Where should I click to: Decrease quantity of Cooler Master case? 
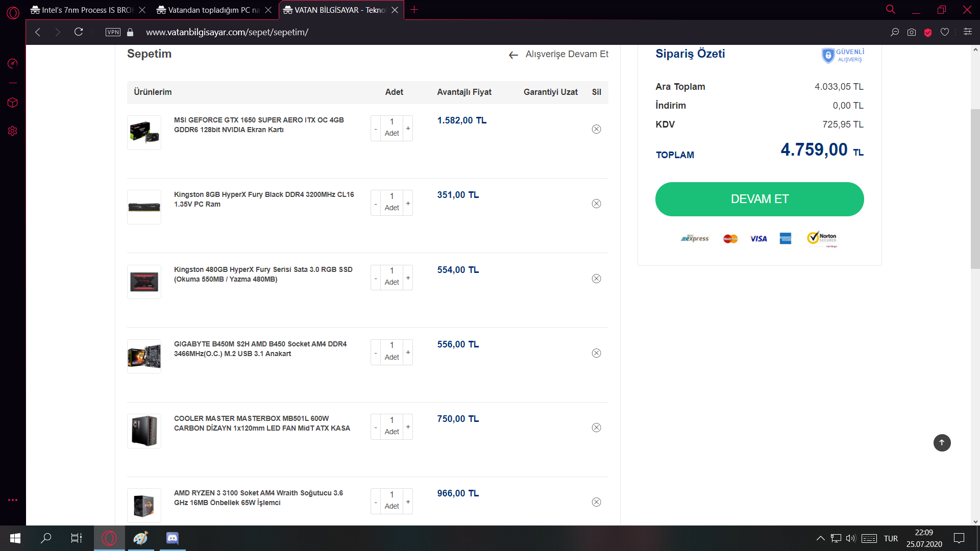click(x=376, y=427)
